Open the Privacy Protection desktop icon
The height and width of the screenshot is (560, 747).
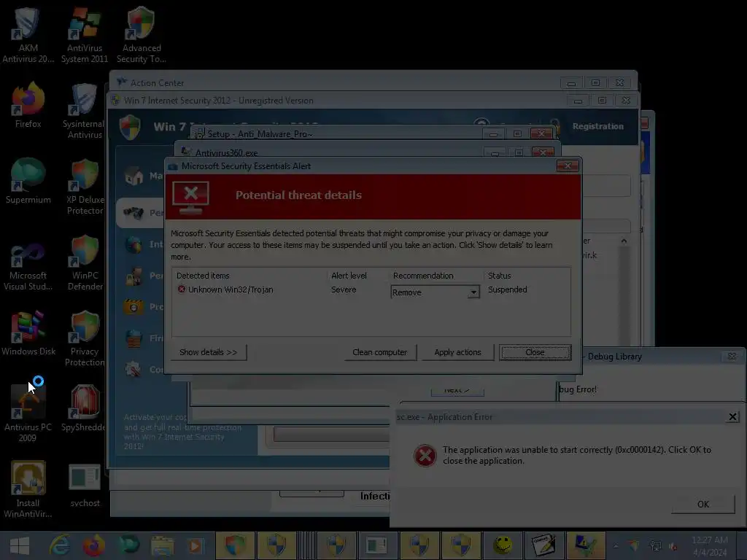point(85,338)
